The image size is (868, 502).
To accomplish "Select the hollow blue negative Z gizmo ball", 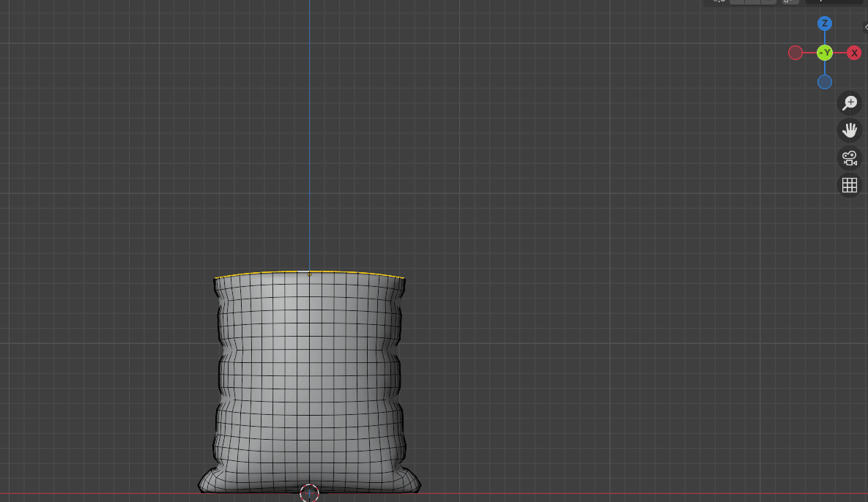I will point(825,82).
